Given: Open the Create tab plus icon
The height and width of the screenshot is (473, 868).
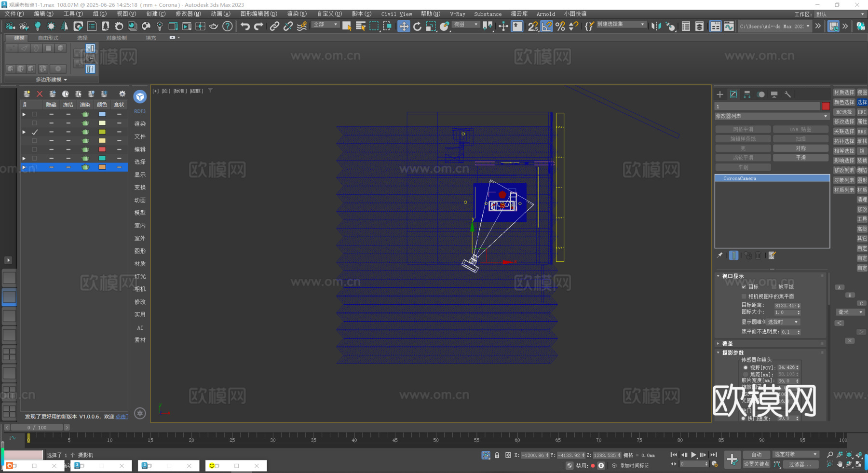Looking at the screenshot, I should (720, 95).
